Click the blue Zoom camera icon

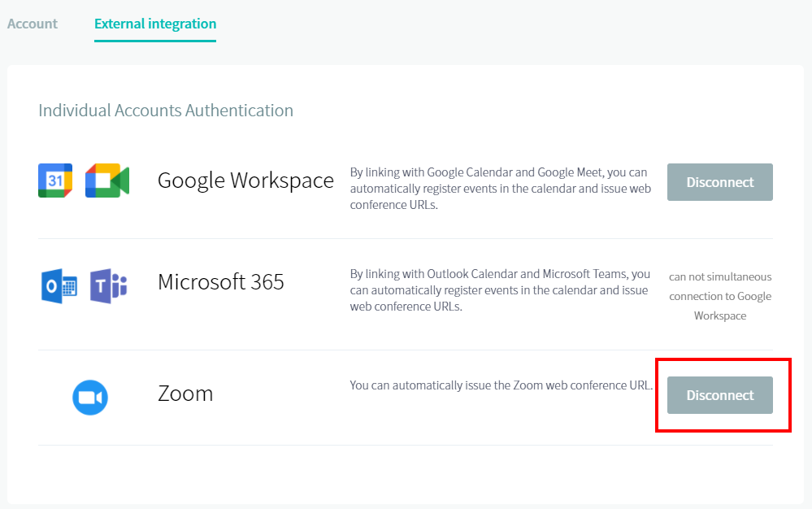[90, 397]
